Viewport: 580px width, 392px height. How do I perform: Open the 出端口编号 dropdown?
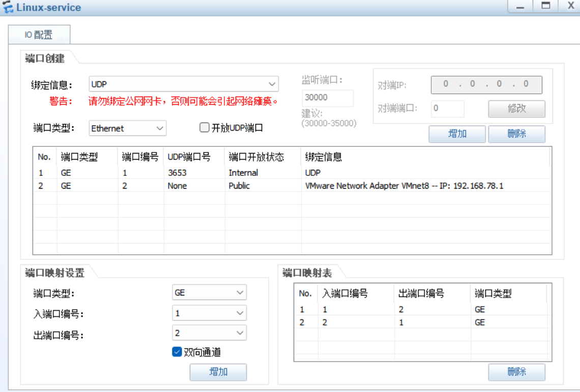210,333
